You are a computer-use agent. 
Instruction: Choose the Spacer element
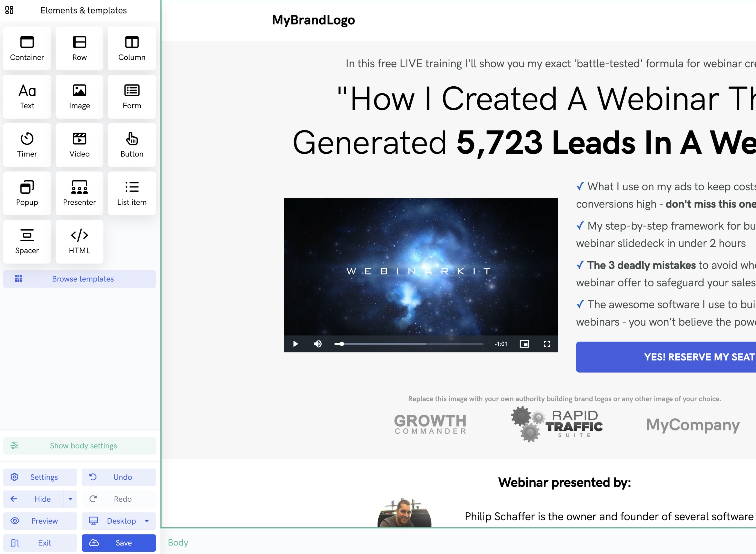coord(27,241)
